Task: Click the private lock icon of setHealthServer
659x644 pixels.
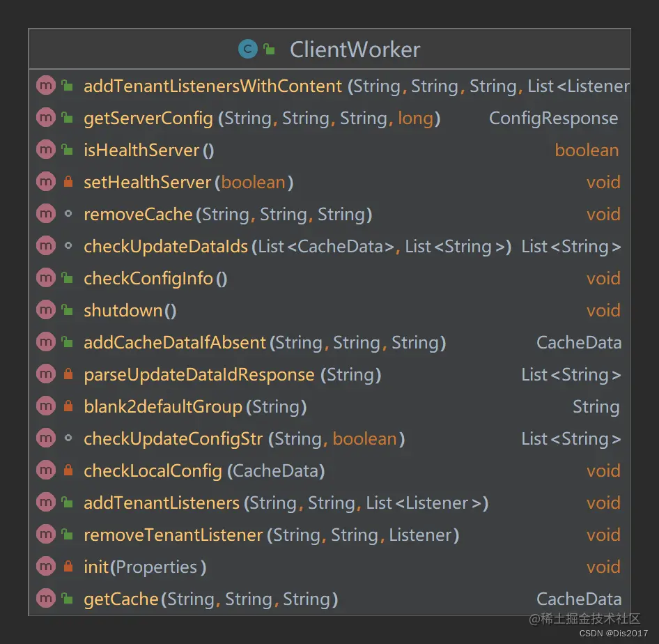Action: (68, 182)
